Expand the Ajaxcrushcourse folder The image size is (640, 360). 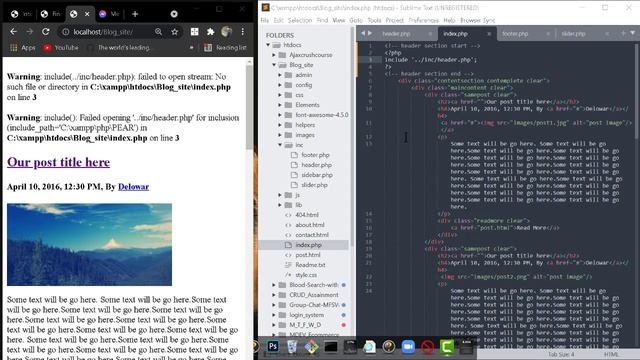(274, 55)
